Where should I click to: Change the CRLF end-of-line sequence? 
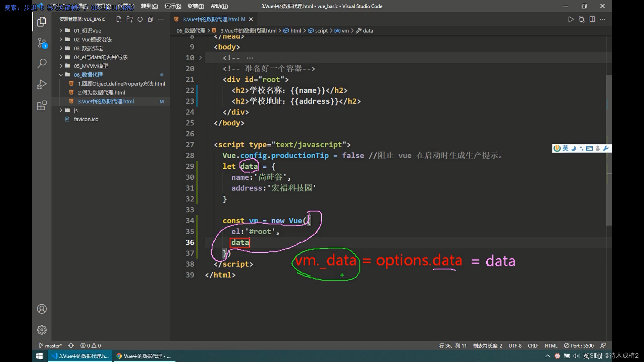click(533, 346)
